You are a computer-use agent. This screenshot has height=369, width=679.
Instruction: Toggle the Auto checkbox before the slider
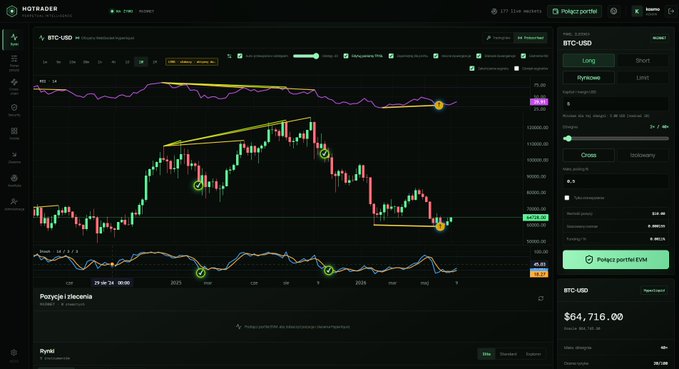pos(240,56)
